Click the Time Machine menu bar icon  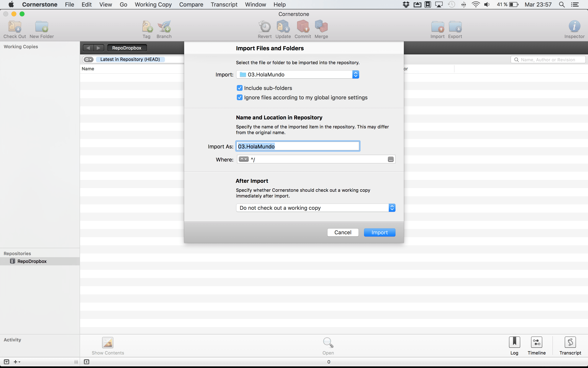(x=451, y=5)
